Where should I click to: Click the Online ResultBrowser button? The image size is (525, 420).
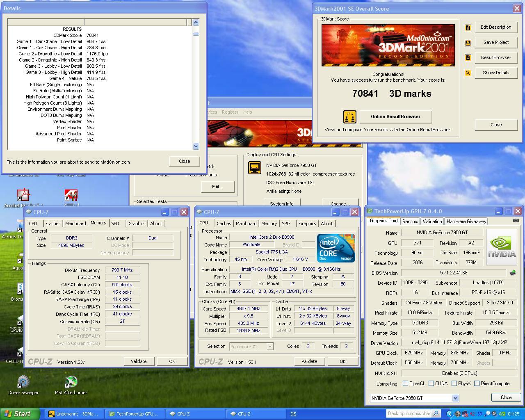(x=395, y=117)
